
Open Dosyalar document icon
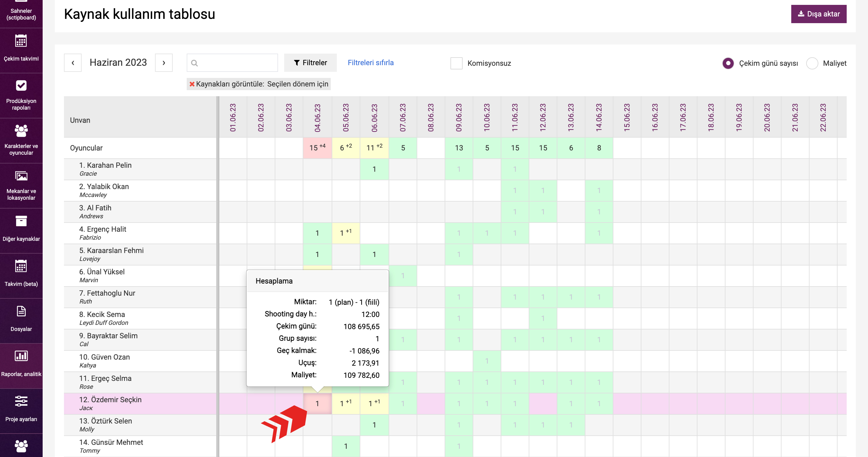pyautogui.click(x=21, y=311)
